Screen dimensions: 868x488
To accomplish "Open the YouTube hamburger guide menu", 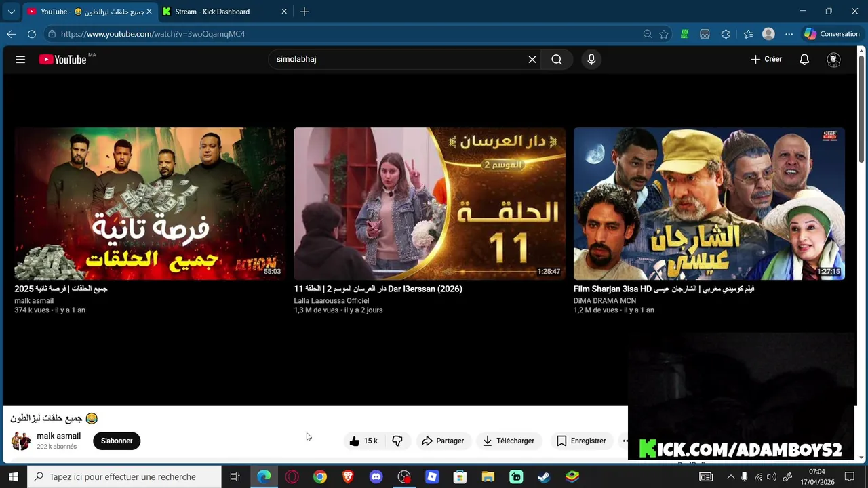I will (x=20, y=60).
